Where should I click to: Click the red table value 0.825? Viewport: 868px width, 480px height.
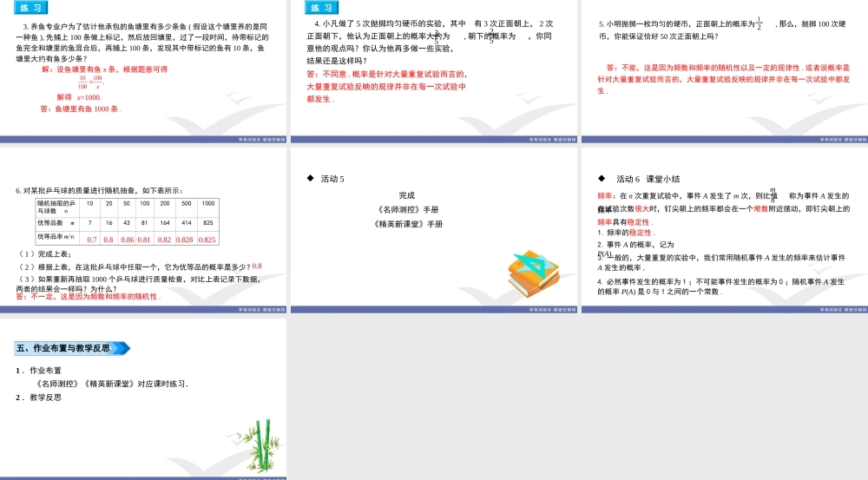coord(207,240)
